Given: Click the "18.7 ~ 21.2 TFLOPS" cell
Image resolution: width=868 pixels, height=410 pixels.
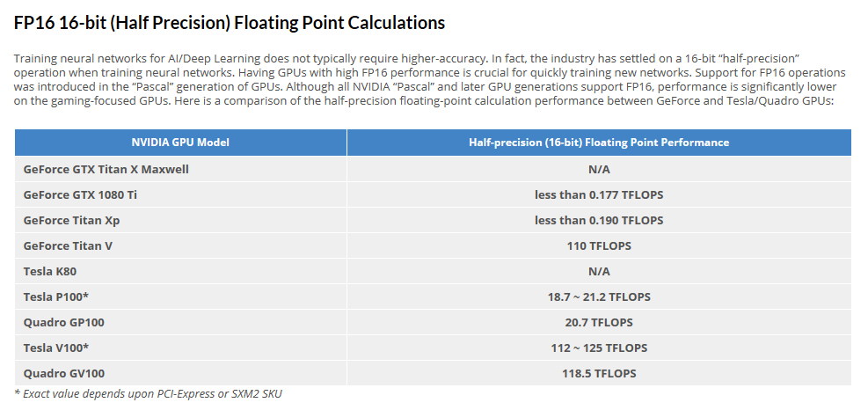Looking at the screenshot, I should pyautogui.click(x=599, y=297).
